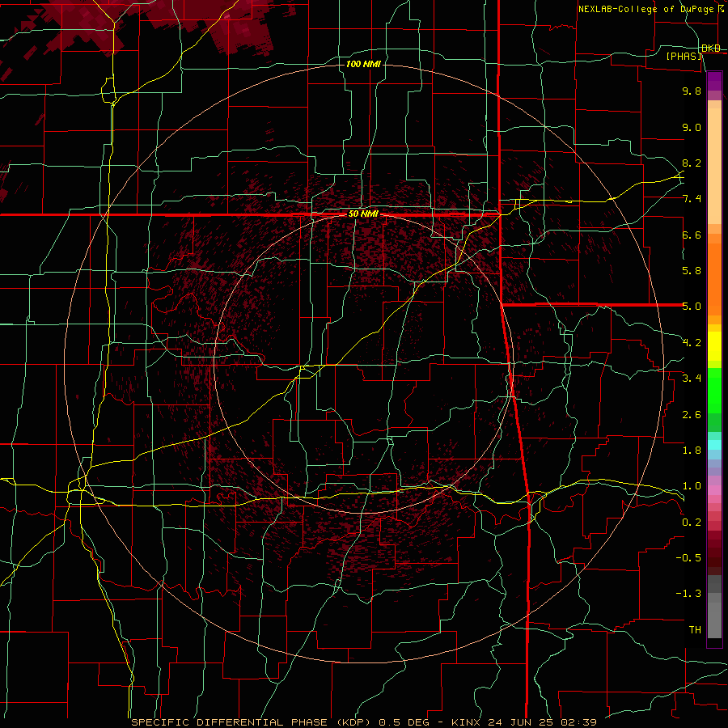Click the 2.6 legend value label
Viewport: 728px width, 728px height.
pyautogui.click(x=692, y=415)
